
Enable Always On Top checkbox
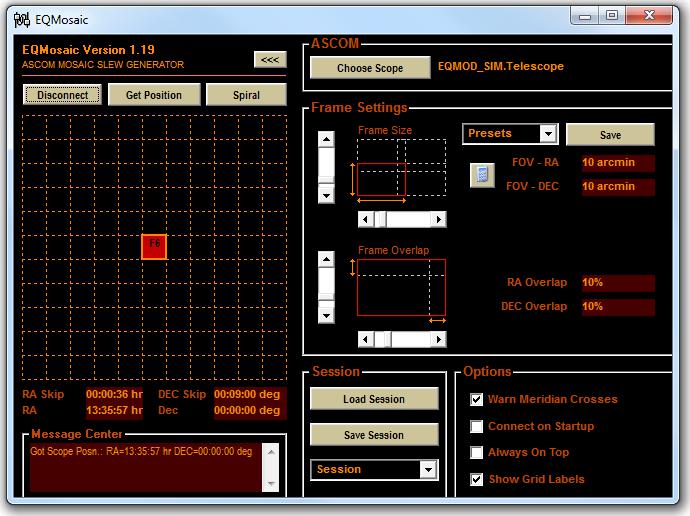point(477,452)
